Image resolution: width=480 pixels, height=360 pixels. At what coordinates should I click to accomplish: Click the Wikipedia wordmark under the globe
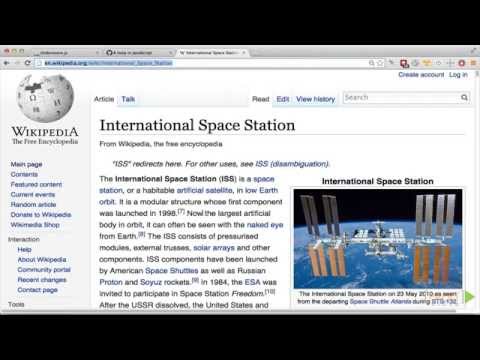[x=45, y=132]
